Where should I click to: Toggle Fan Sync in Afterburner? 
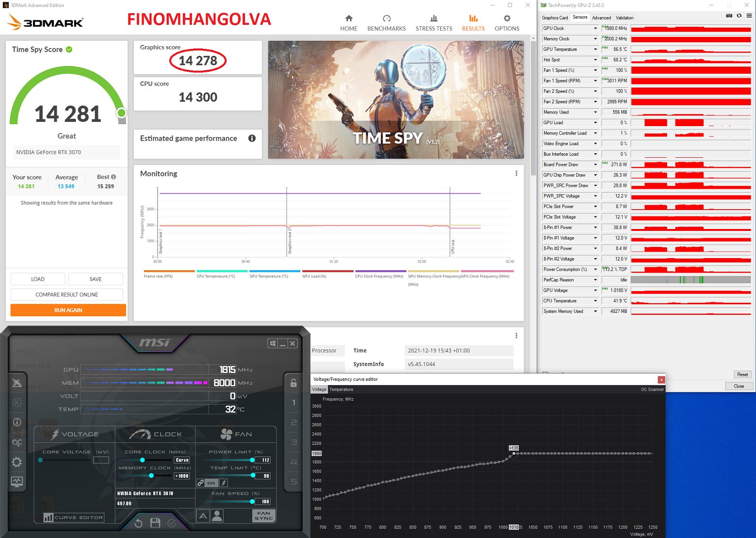(x=264, y=516)
